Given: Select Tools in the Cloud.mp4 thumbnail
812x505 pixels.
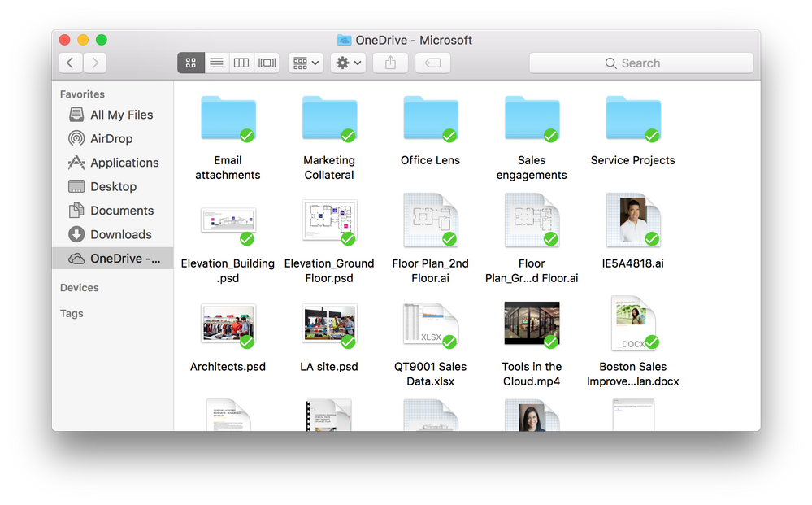Looking at the screenshot, I should (x=532, y=324).
